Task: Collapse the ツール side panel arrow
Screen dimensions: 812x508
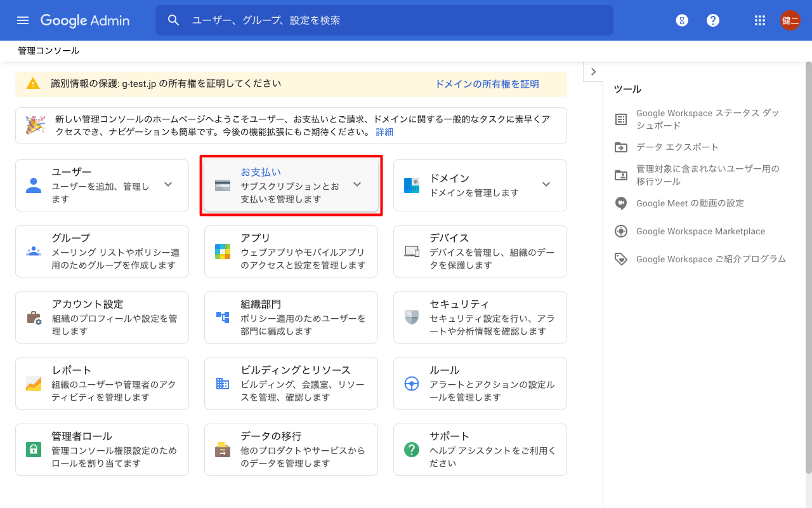Action: pos(593,72)
